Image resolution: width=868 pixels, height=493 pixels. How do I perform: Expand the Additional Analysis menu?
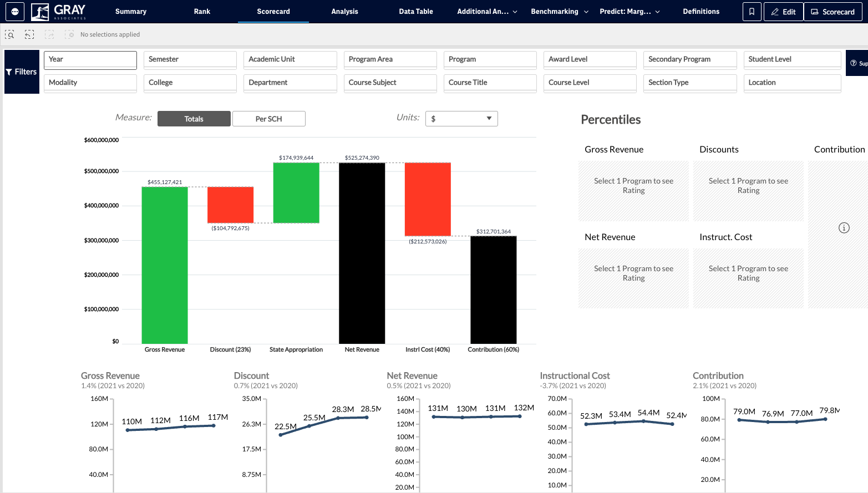coord(487,11)
